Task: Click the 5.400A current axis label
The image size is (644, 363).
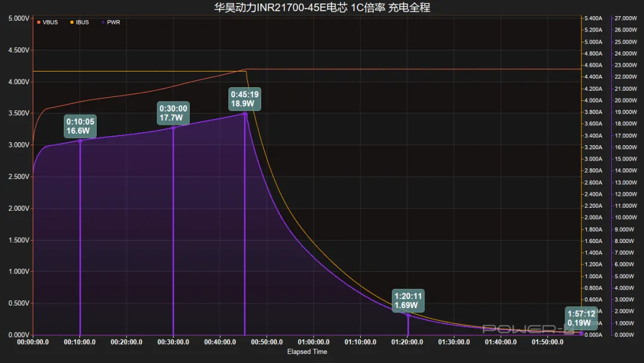Action: pos(593,18)
